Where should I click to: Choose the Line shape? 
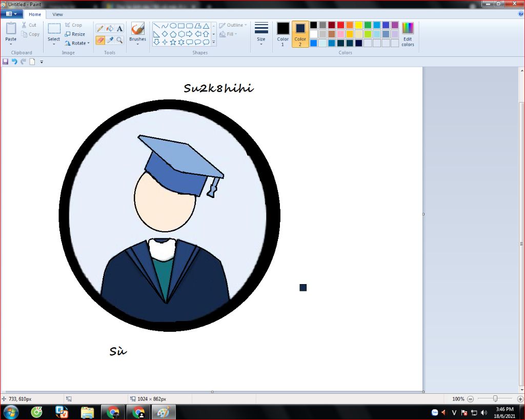(x=156, y=26)
